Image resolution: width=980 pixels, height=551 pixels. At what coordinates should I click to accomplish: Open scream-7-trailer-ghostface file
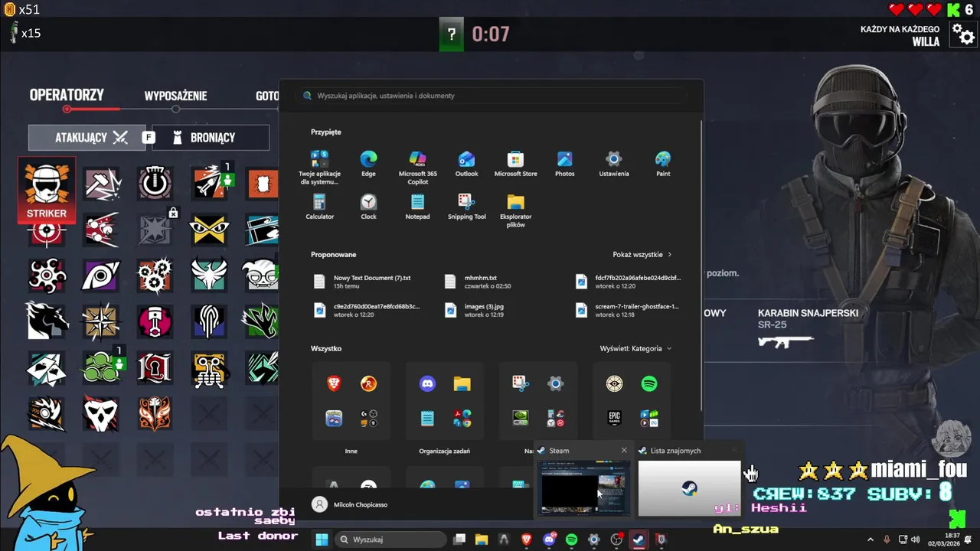(x=628, y=310)
